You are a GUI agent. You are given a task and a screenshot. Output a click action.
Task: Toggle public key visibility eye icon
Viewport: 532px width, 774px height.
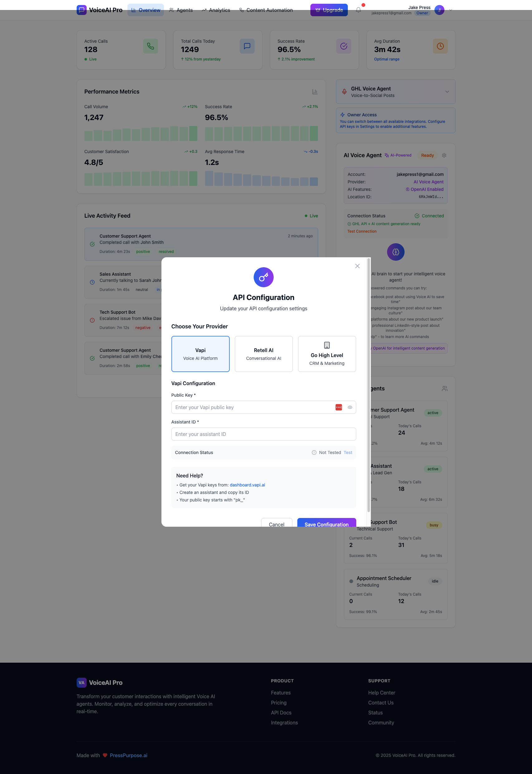(350, 408)
